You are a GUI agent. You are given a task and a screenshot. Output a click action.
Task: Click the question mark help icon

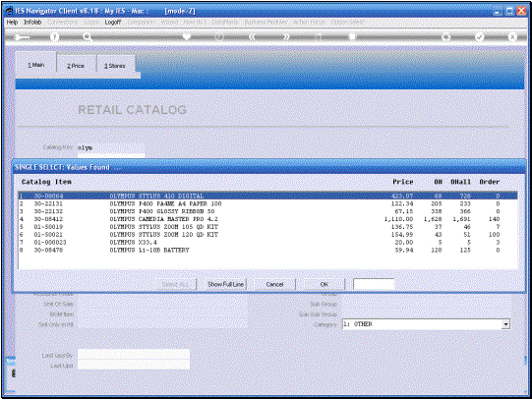[54, 37]
